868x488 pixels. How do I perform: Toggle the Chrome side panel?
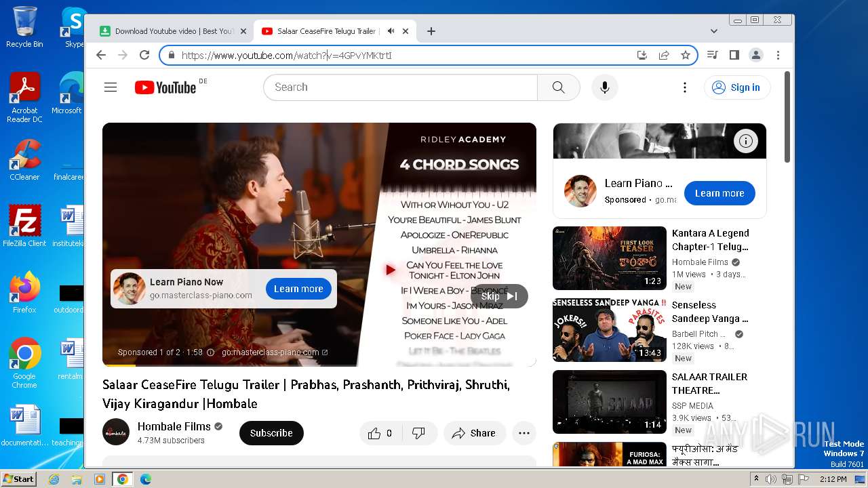pos(734,55)
